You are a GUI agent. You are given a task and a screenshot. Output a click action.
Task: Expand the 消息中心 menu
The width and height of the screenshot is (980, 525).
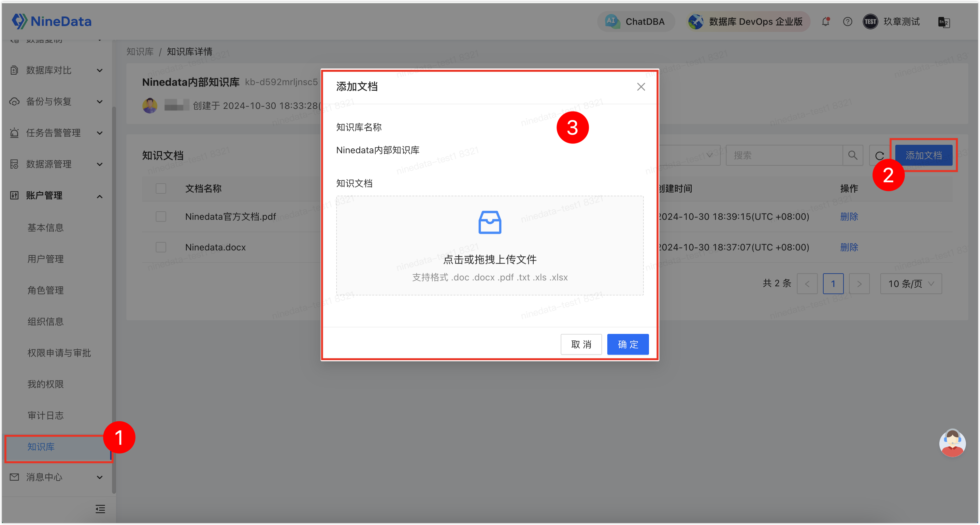click(x=100, y=477)
